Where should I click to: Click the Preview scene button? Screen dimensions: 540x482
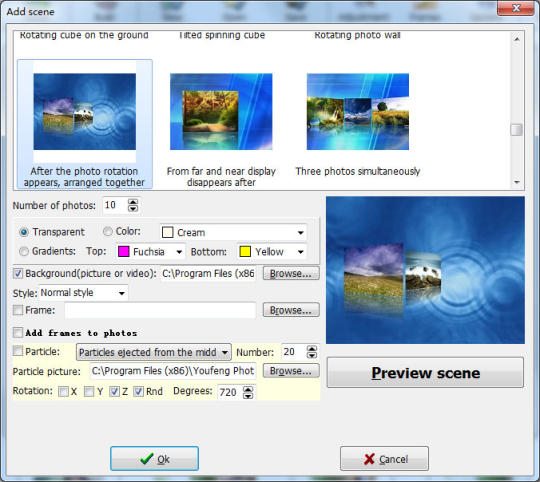coord(425,373)
